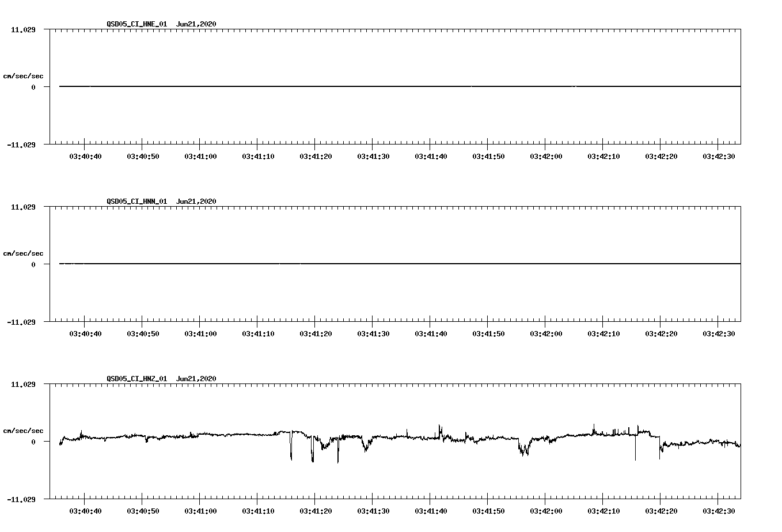Click the 03:41:50 time label under the HNZ plot
Image resolution: width=782 pixels, height=532 pixels.
[x=488, y=511]
